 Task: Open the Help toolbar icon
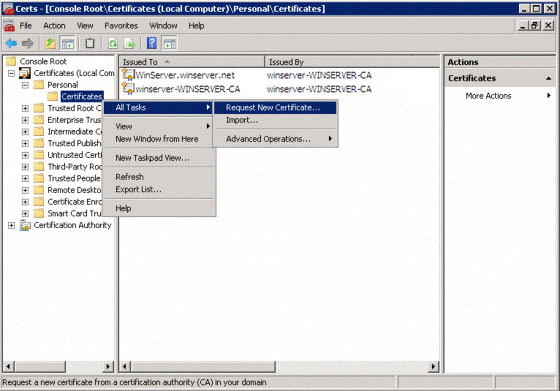coord(152,43)
